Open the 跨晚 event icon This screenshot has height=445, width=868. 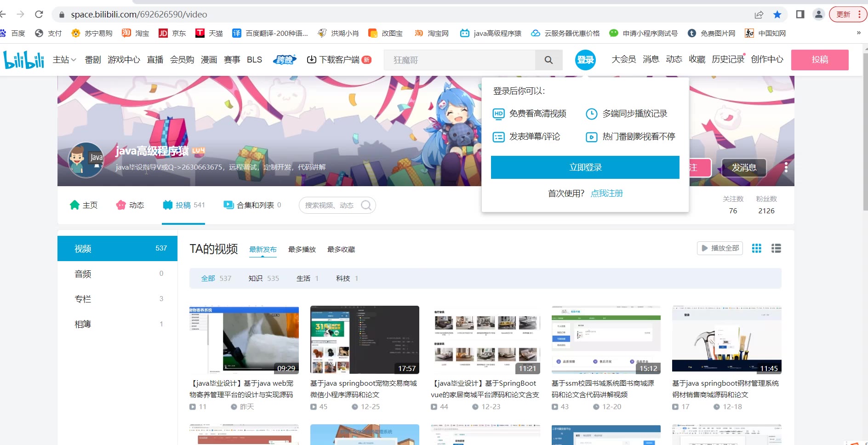point(285,60)
